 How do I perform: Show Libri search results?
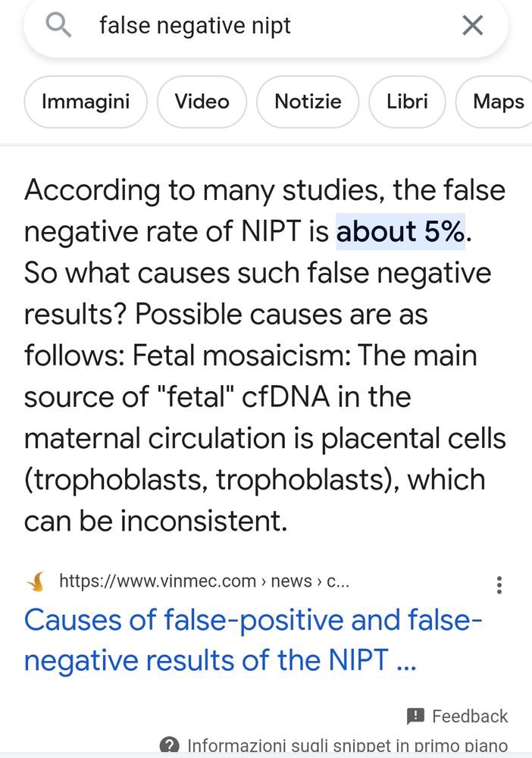pyautogui.click(x=407, y=102)
